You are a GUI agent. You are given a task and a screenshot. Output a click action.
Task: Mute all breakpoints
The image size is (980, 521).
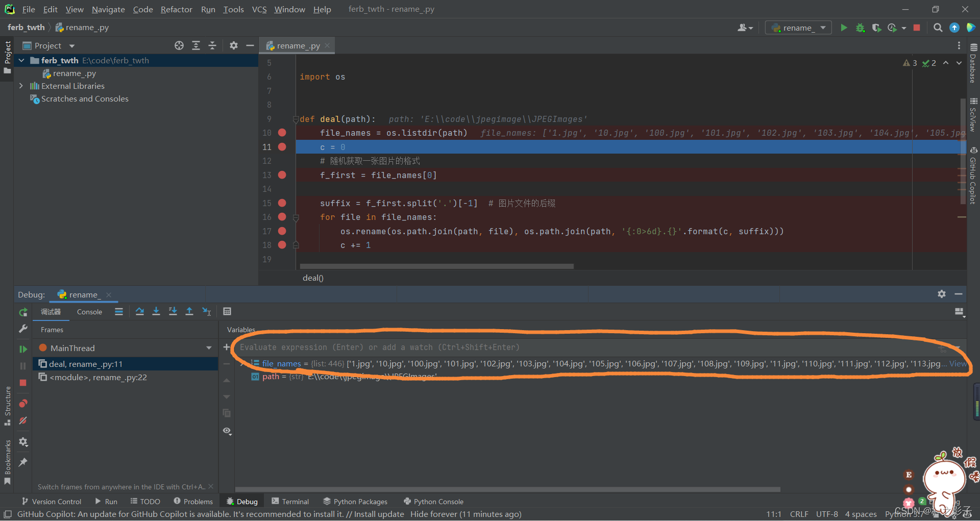click(22, 420)
